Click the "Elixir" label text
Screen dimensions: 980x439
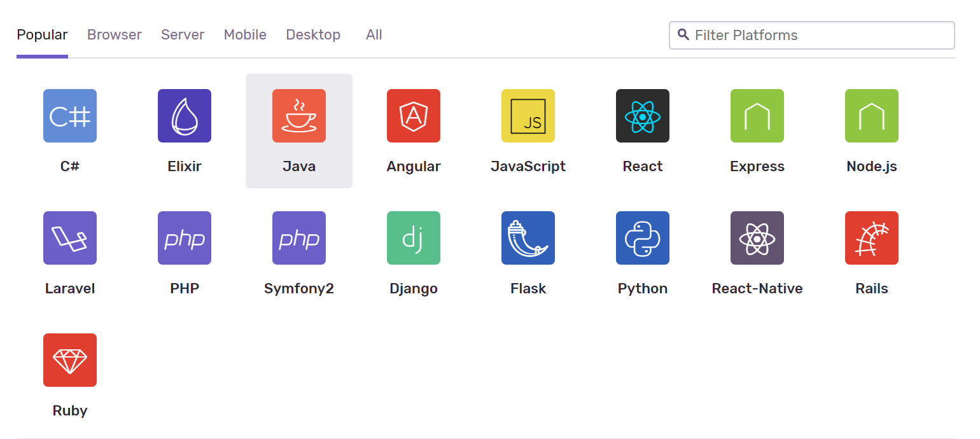[x=185, y=167]
